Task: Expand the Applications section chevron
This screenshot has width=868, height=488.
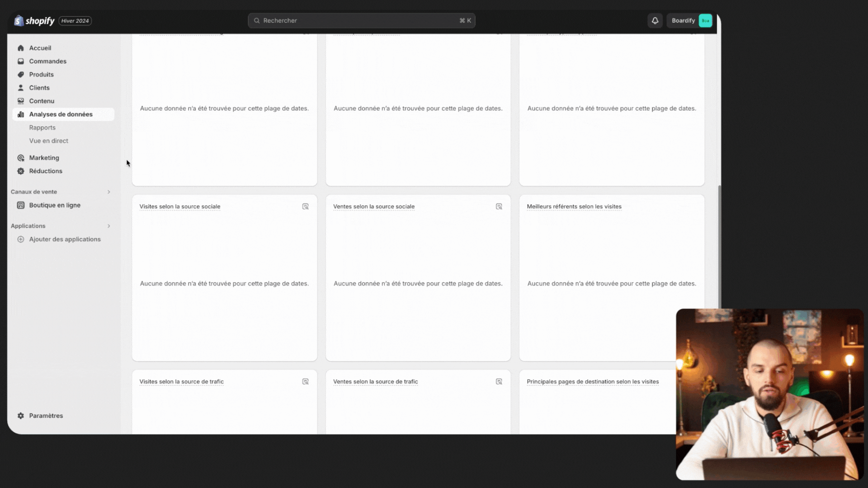Action: (x=108, y=226)
